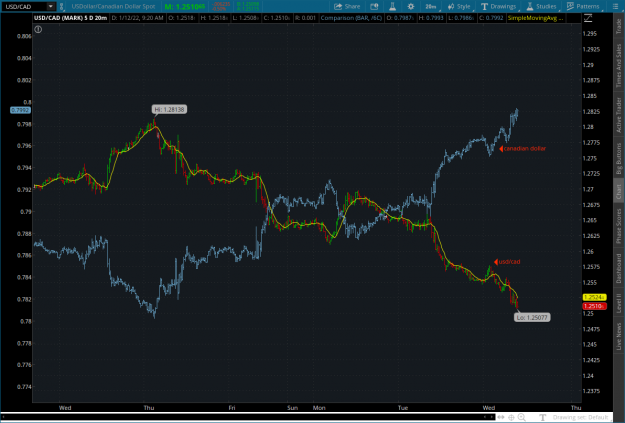Click the 'Sun' label on time axis
This screenshot has height=423, width=625.
click(x=292, y=407)
